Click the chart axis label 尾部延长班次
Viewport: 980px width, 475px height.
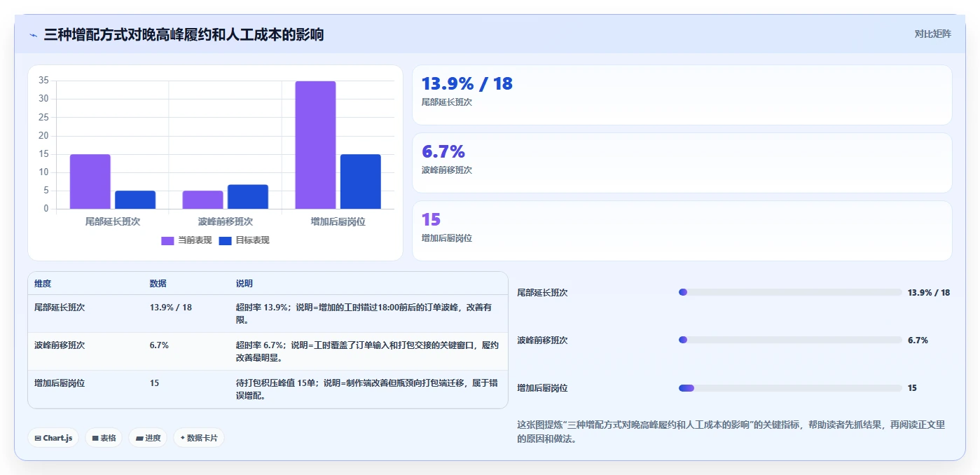tap(113, 221)
